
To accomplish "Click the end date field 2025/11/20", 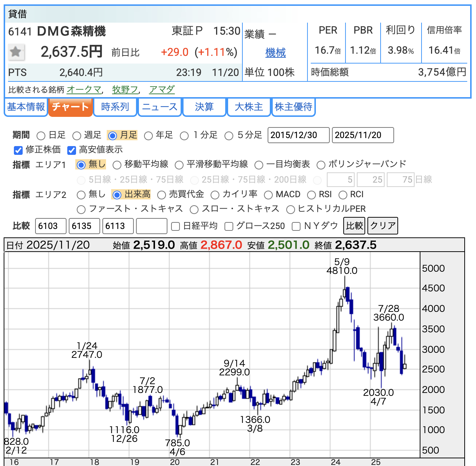I will 362,135.
